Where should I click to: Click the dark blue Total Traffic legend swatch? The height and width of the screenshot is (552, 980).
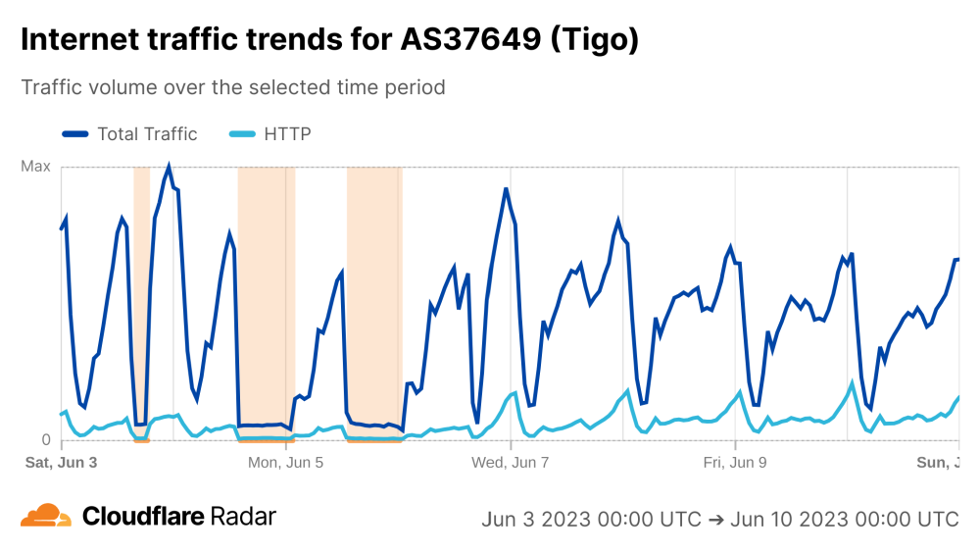pos(75,134)
